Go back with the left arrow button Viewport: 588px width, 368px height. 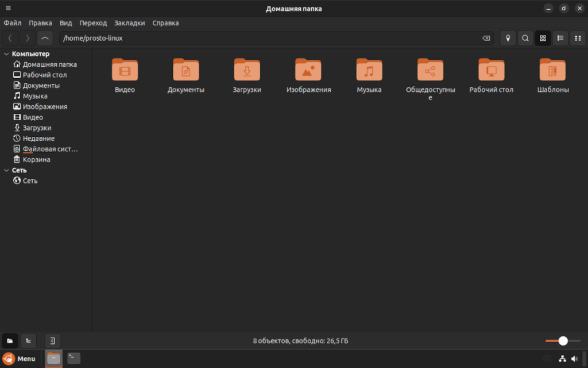click(10, 38)
